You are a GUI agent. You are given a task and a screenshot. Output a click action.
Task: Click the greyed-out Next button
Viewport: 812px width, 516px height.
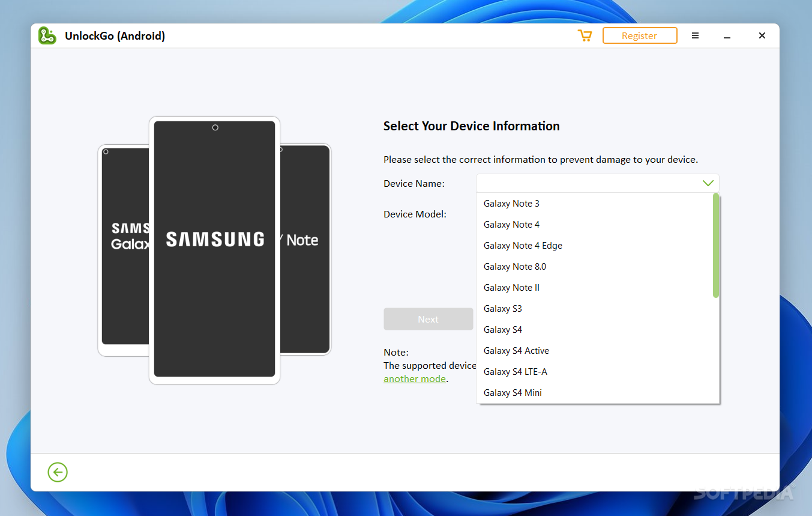point(429,320)
